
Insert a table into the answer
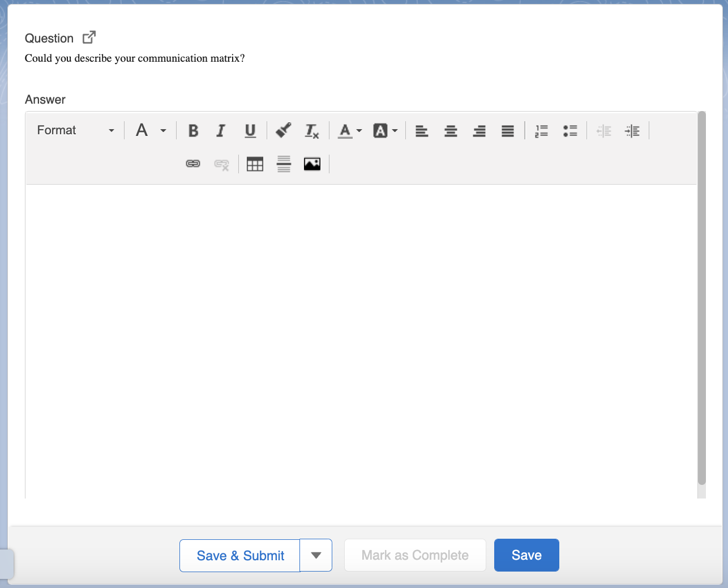pos(255,164)
